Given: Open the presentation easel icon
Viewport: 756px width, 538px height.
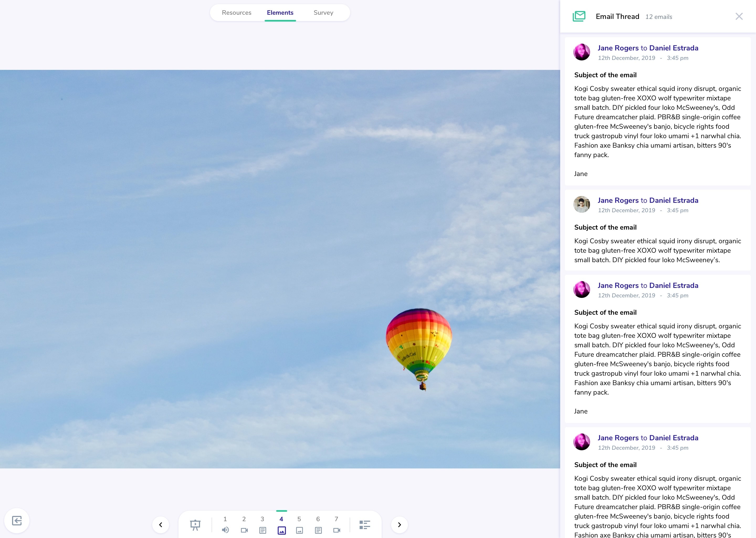Looking at the screenshot, I should pos(195,525).
